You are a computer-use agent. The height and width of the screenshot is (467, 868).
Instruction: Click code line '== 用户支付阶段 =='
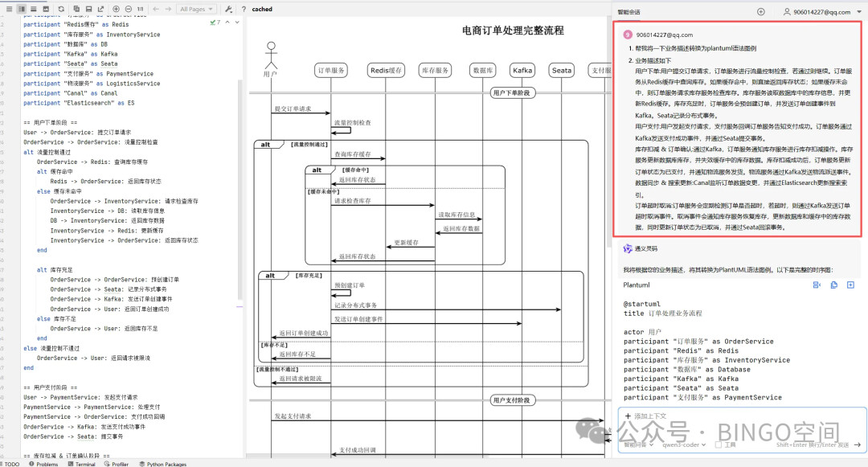point(51,388)
